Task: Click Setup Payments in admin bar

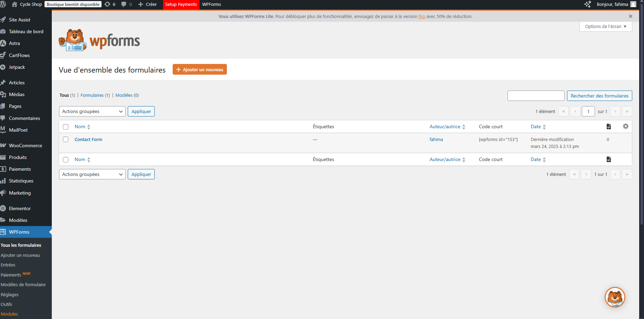Action: point(181,4)
